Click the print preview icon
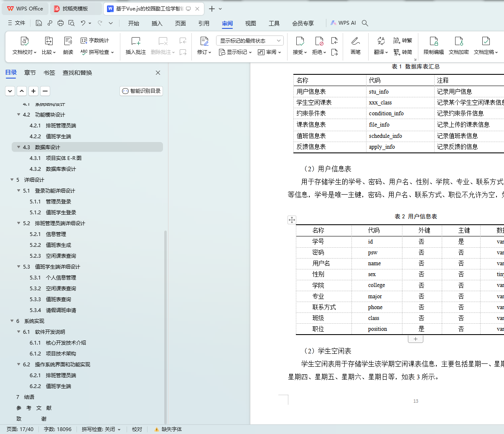504x434 pixels. (71, 23)
